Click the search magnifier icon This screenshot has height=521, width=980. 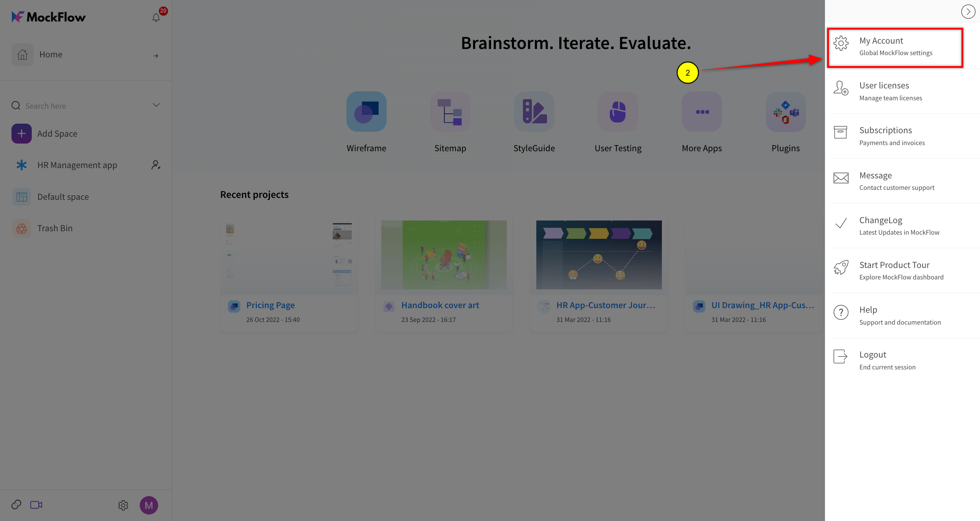[x=16, y=106]
